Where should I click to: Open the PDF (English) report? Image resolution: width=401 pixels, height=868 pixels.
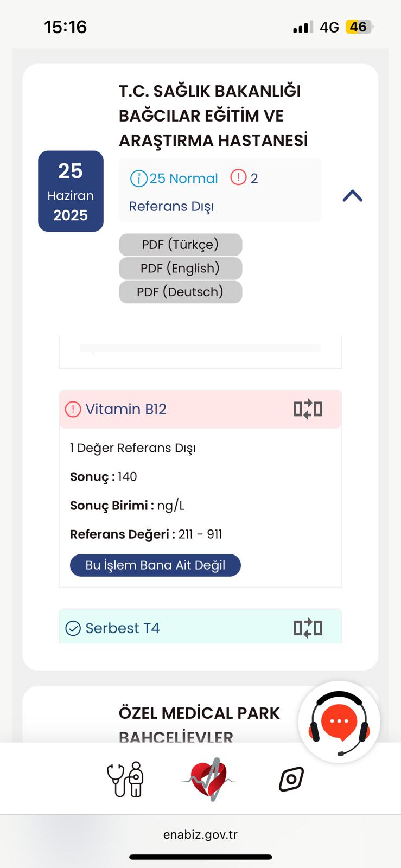[x=180, y=268]
